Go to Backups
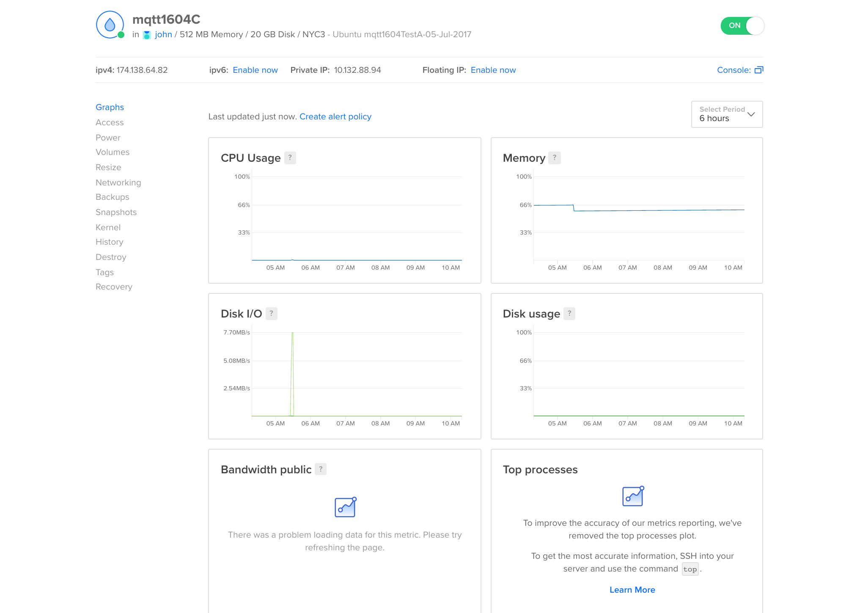The width and height of the screenshot is (868, 613). [x=113, y=197]
